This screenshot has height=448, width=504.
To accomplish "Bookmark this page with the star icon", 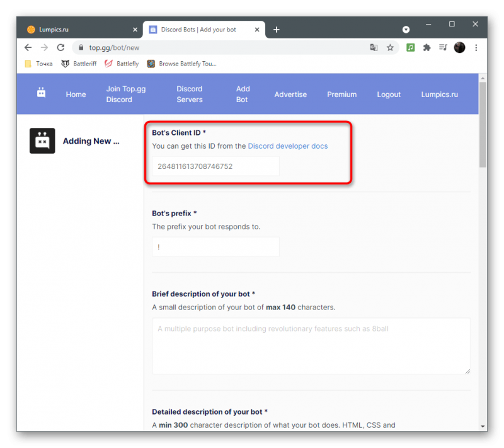I will (x=390, y=47).
